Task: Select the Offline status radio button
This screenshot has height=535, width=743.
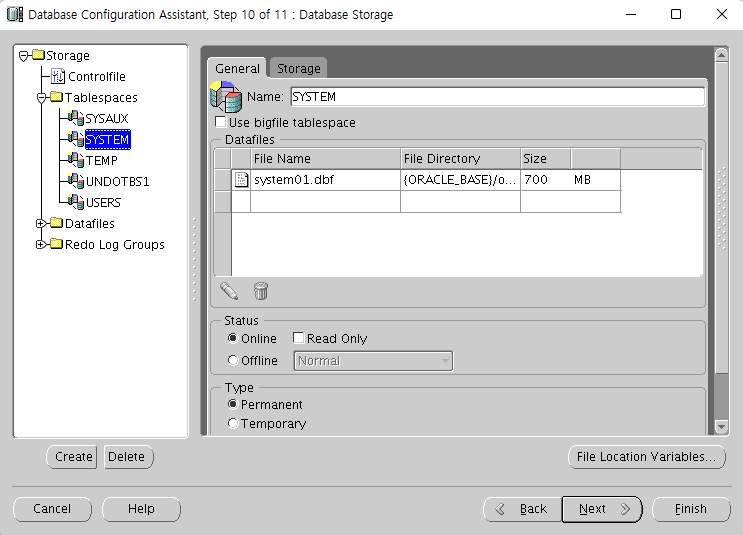Action: point(233,360)
